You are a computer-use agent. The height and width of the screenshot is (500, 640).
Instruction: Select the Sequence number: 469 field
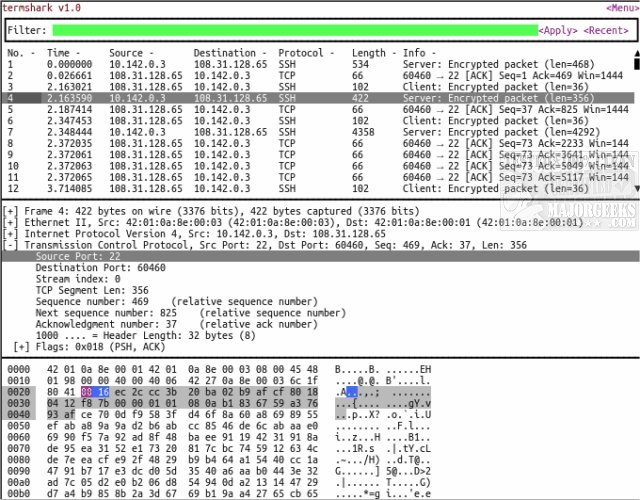pyautogui.click(x=176, y=302)
